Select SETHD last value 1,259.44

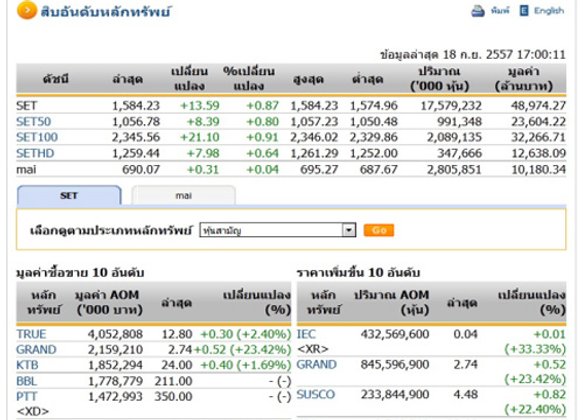[x=136, y=153]
